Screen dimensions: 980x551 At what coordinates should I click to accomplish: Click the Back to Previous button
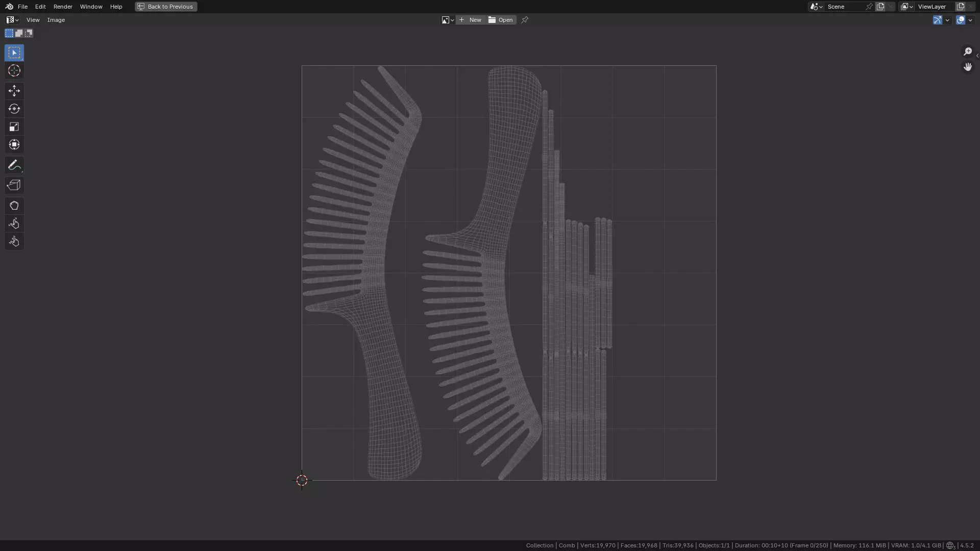(166, 7)
